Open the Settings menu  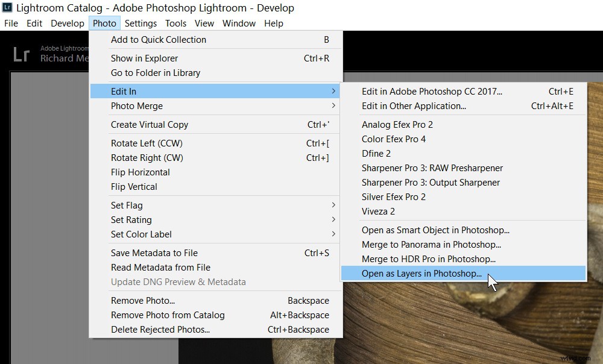click(140, 23)
